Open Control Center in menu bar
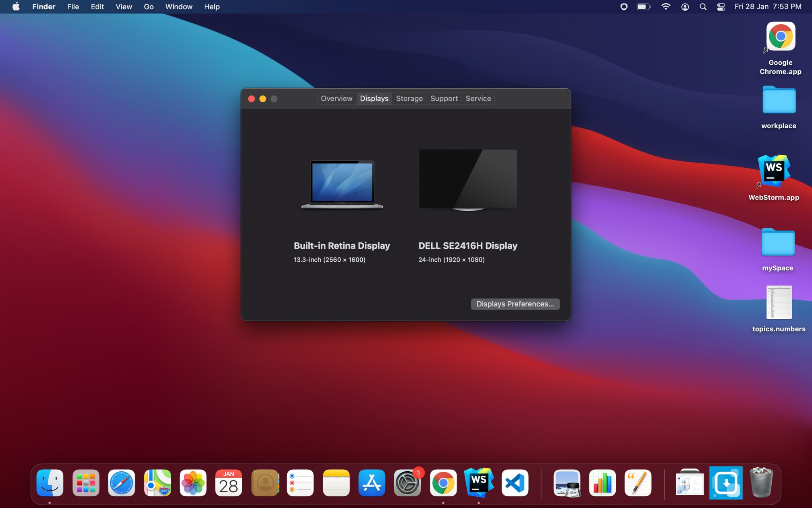The height and width of the screenshot is (508, 812). [721, 7]
